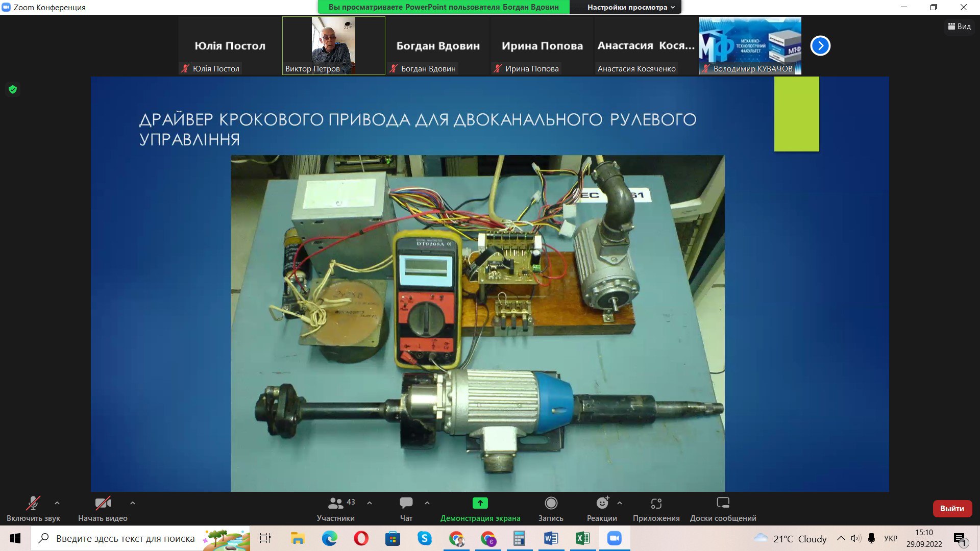The width and height of the screenshot is (980, 551).
Task: Expand audio options arrow next to microphone
Action: [57, 503]
